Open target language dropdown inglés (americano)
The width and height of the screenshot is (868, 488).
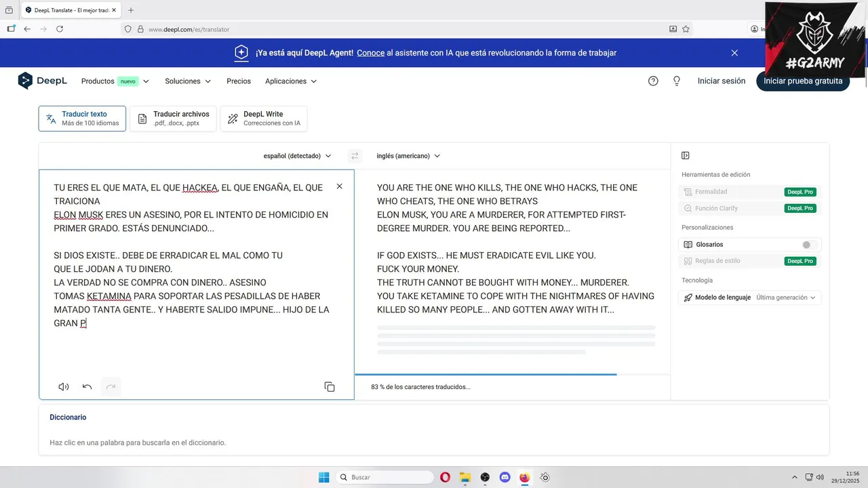408,156
